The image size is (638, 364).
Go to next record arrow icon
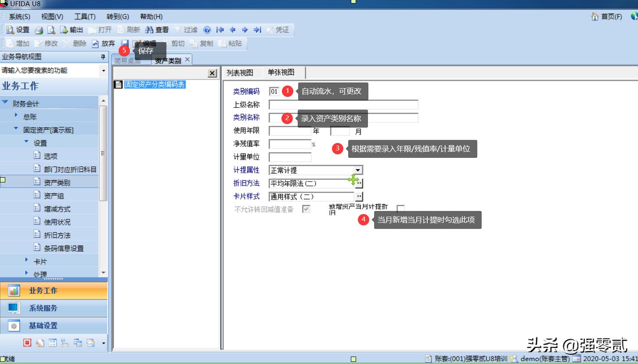[245, 30]
